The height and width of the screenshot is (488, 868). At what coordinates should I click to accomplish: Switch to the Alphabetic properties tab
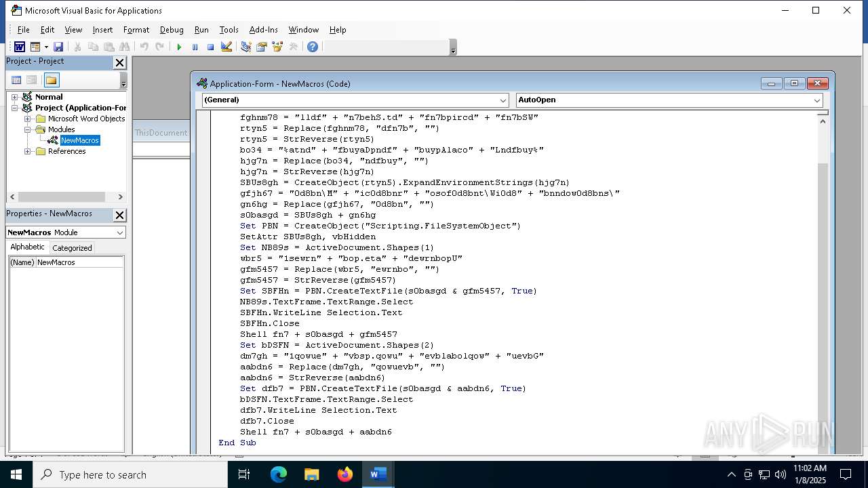click(x=27, y=247)
